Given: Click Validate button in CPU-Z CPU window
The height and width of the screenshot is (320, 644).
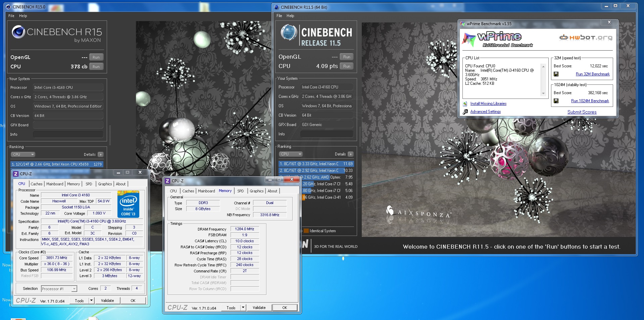Looking at the screenshot, I should [107, 301].
